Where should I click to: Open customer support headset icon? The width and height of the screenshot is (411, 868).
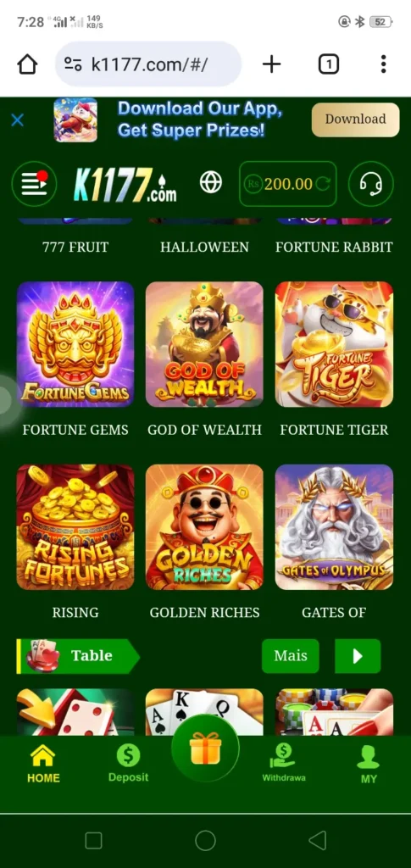(x=370, y=183)
